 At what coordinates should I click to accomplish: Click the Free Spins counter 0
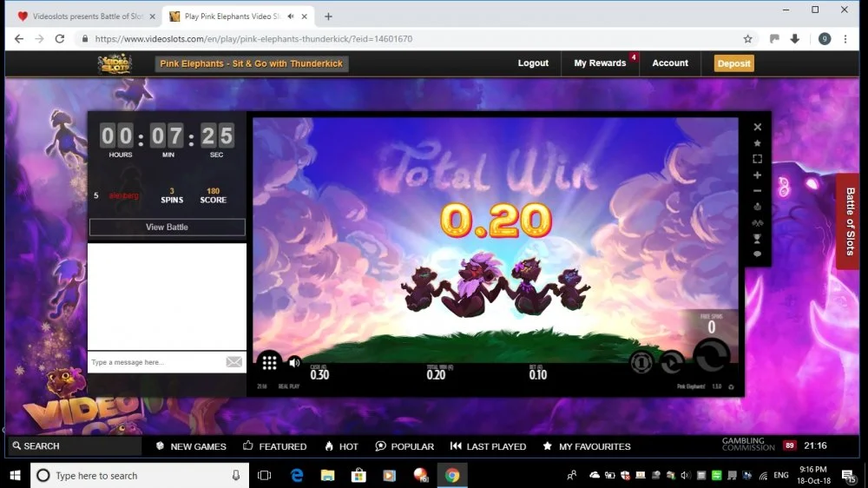pos(712,326)
